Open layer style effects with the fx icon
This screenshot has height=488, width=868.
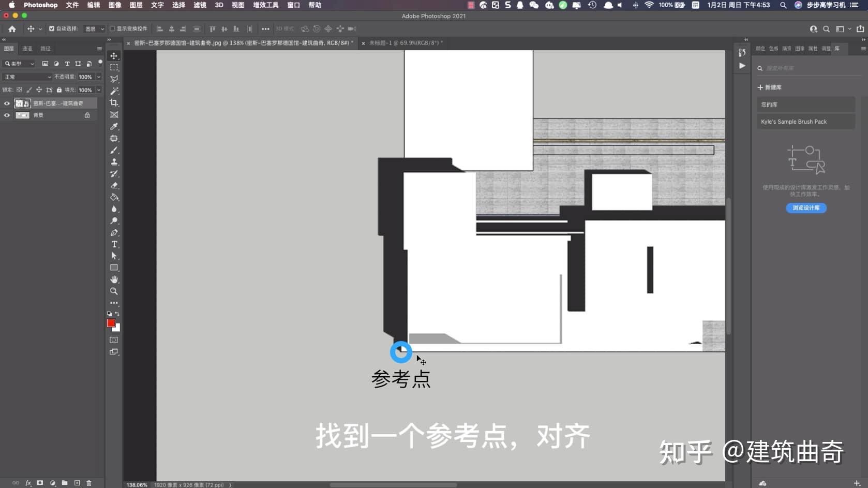click(28, 483)
